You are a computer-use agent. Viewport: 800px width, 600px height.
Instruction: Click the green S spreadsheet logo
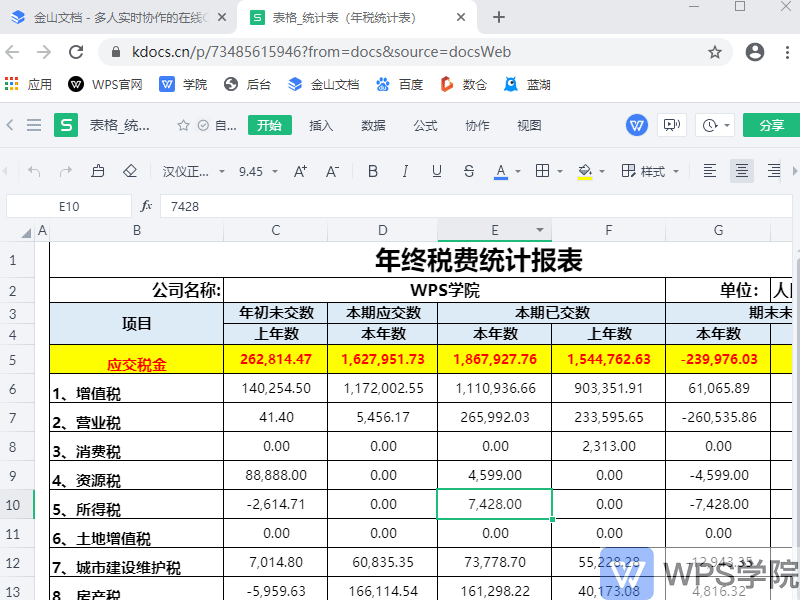pos(66,125)
